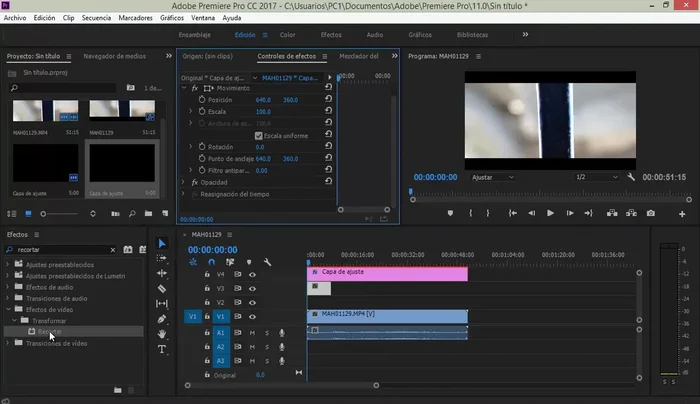Toggle lock on track V2
The image size is (700, 404).
coord(207,302)
